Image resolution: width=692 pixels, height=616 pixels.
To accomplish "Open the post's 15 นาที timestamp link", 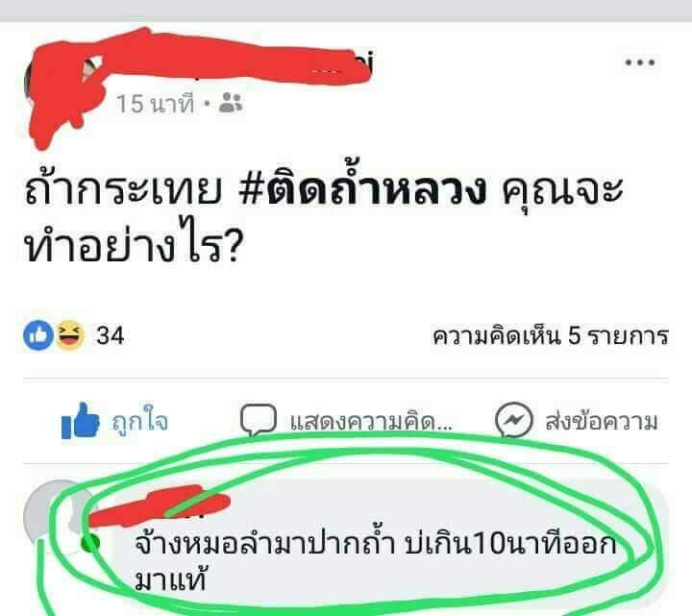I will 155,104.
